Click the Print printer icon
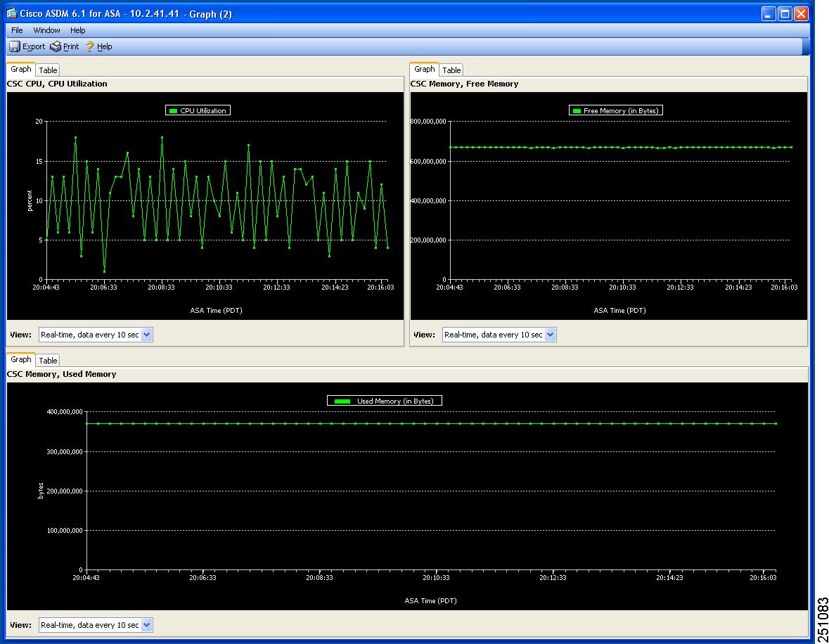Screen dimensions: 829x644 coord(56,46)
